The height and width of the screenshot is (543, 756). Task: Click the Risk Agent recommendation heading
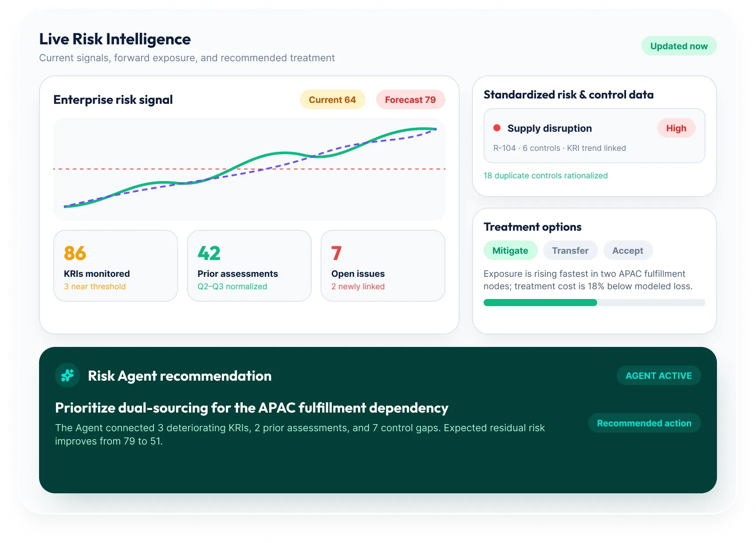180,376
